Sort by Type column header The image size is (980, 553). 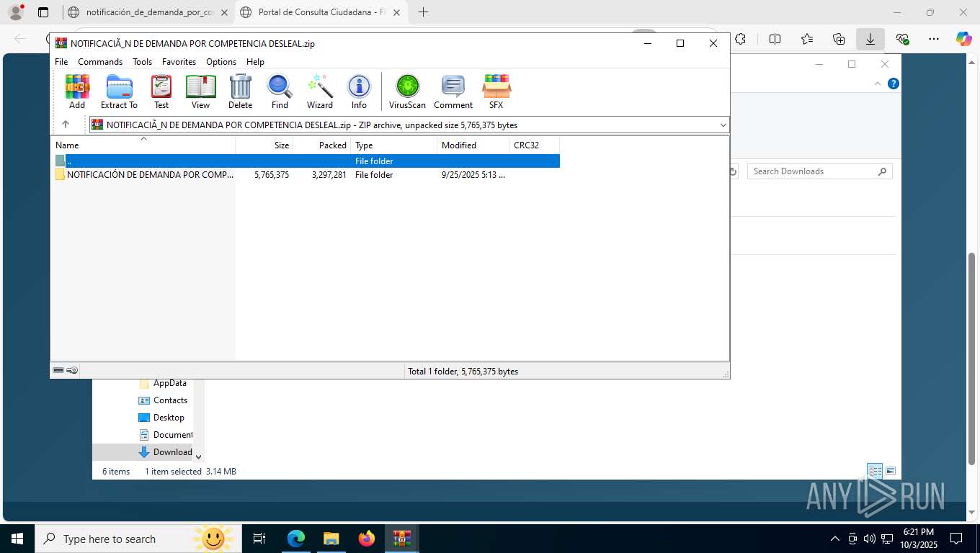click(393, 145)
